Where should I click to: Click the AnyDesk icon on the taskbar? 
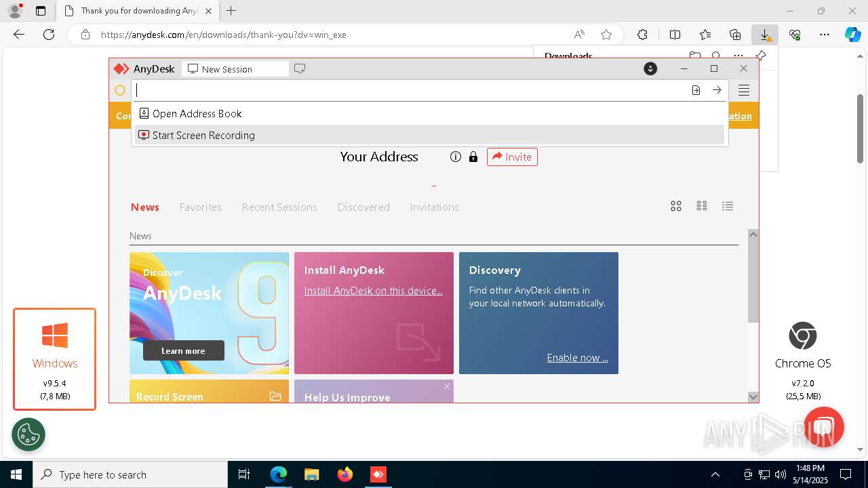pyautogui.click(x=378, y=474)
